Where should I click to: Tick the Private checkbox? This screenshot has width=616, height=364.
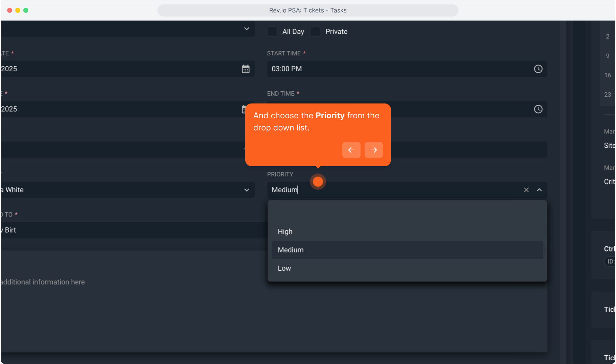click(315, 32)
